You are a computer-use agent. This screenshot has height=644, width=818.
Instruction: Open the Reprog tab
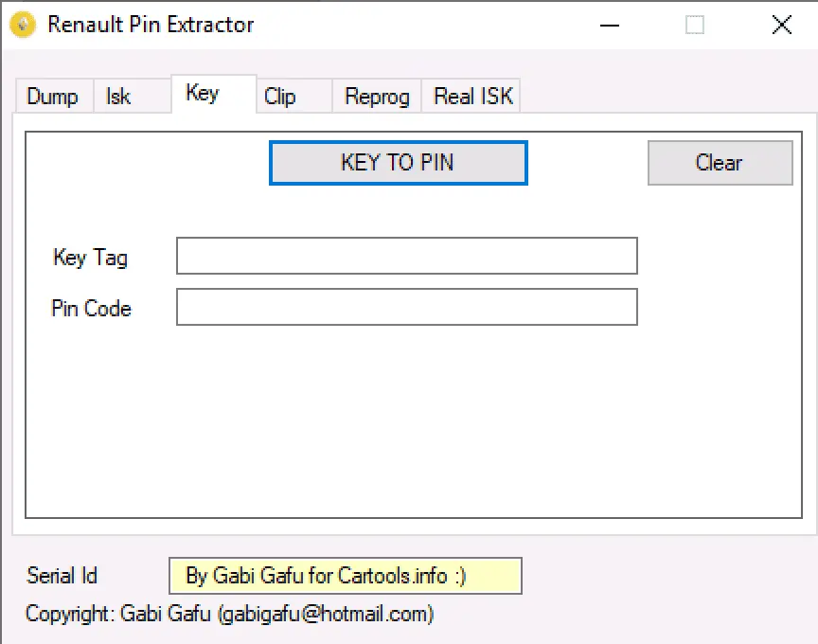377,97
